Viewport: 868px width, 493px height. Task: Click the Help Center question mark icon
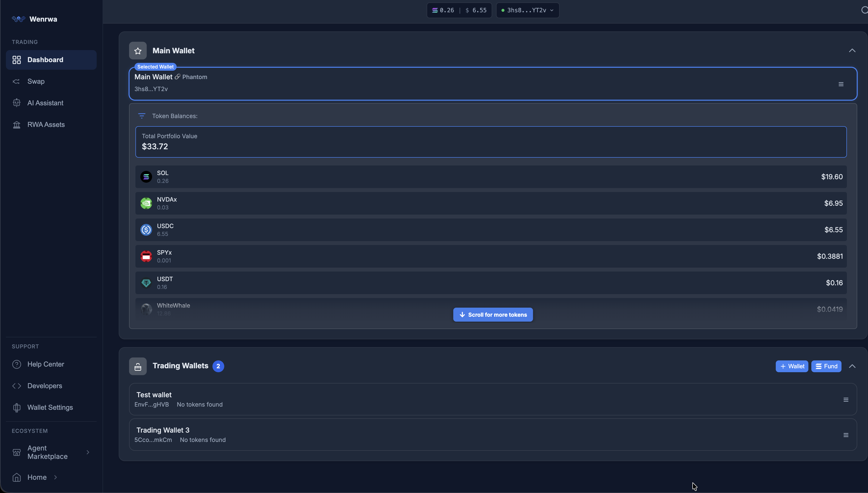17,364
